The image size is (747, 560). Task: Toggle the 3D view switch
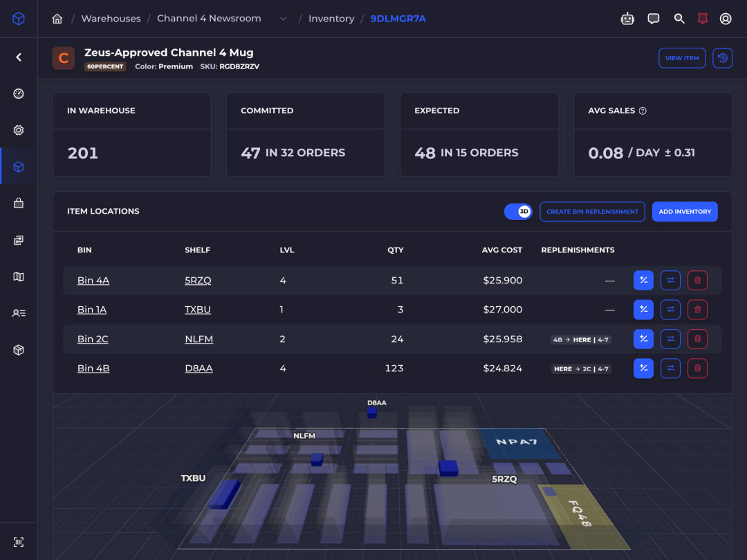(518, 212)
